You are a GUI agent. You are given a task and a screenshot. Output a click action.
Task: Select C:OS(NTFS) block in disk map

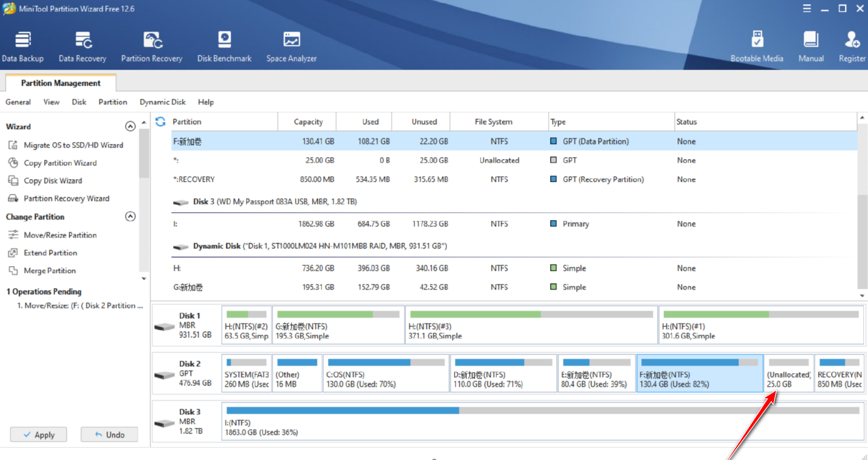click(x=386, y=373)
